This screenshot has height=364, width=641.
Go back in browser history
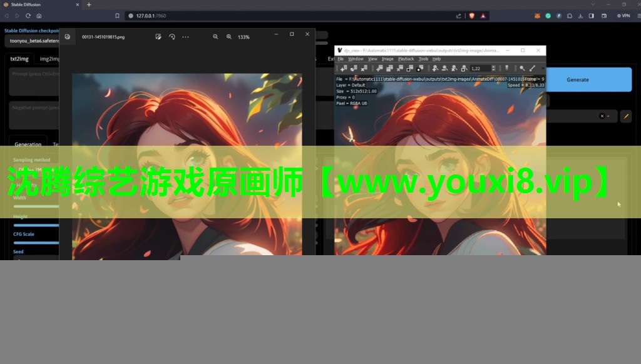6,16
